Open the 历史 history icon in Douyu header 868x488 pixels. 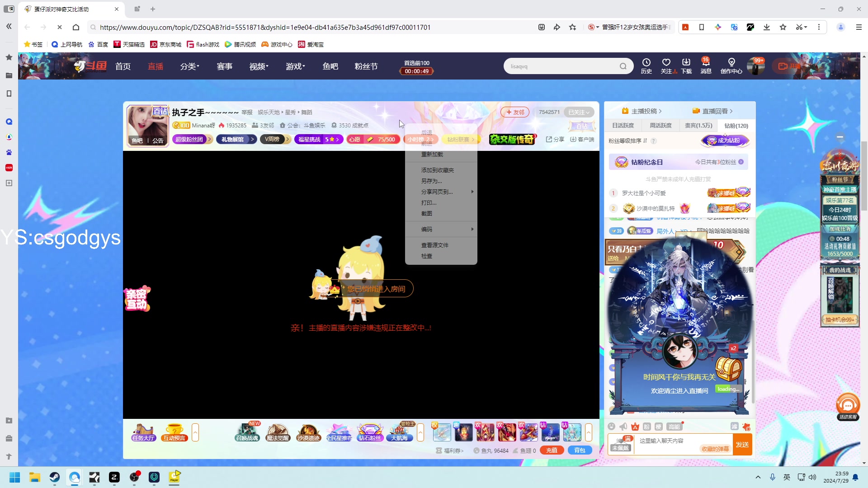click(x=646, y=66)
